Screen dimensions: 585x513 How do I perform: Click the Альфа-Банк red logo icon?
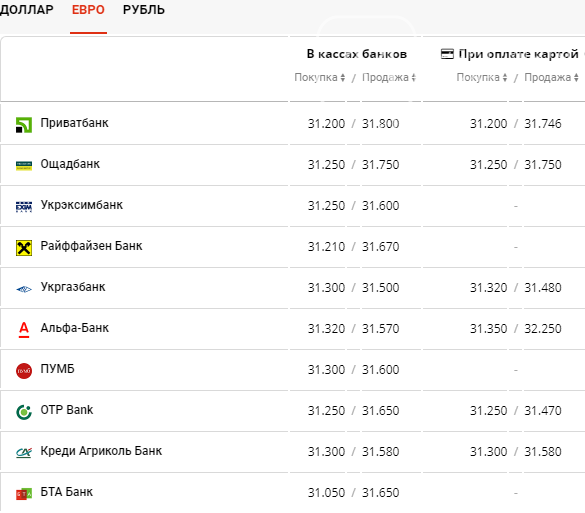[x=24, y=330]
